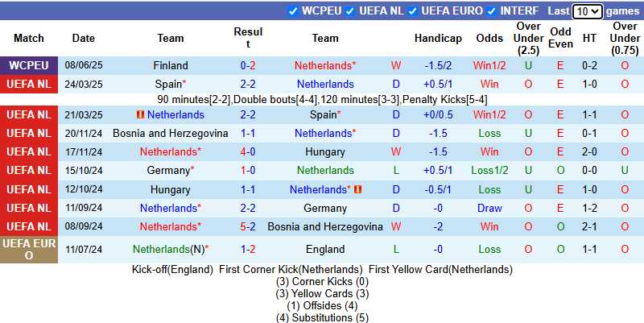Open the last games count dropdown
This screenshot has width=644, height=323.
[587, 11]
